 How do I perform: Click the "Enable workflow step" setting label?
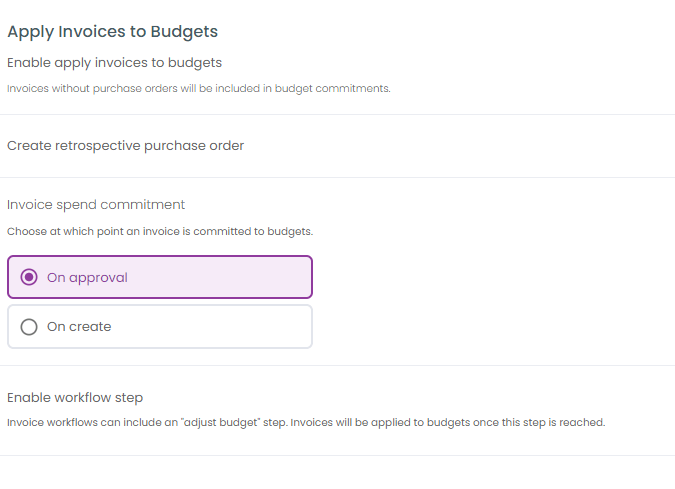click(75, 397)
